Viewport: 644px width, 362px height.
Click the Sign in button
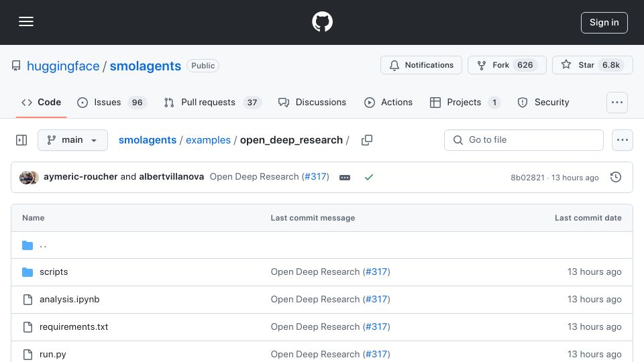[x=604, y=23]
